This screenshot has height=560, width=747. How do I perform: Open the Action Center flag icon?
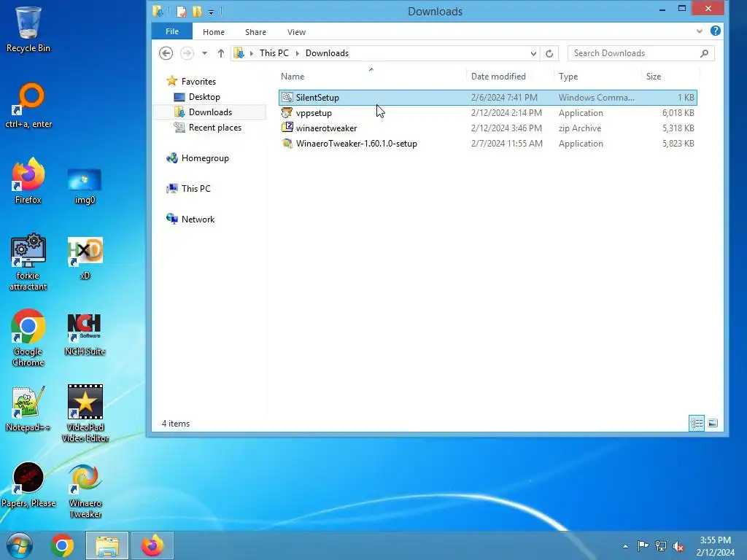pos(643,545)
